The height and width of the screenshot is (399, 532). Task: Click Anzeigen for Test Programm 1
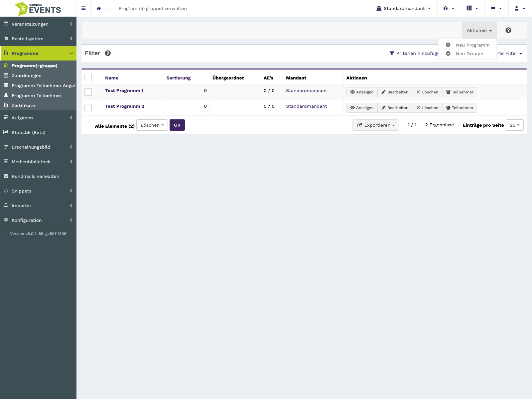362,92
